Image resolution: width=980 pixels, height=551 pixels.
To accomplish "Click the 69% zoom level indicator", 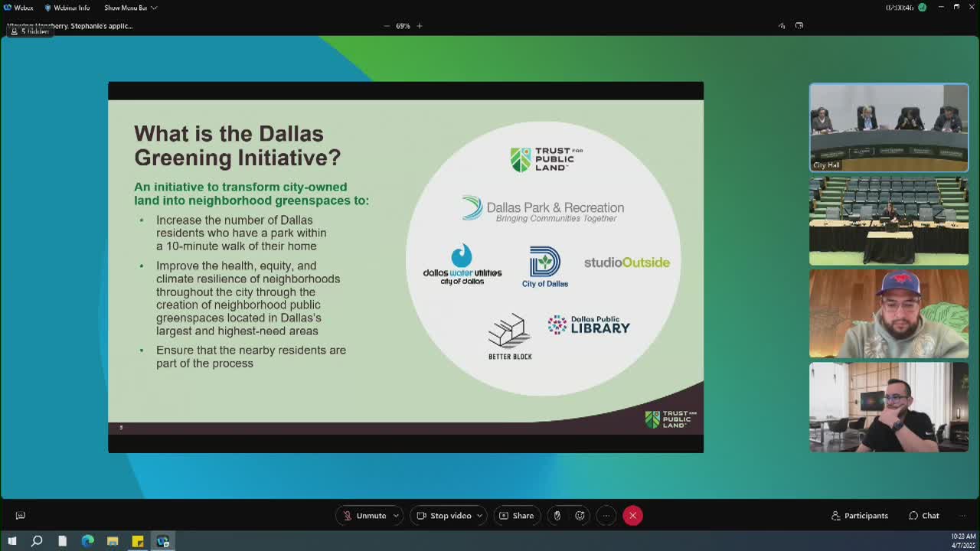I will (x=403, y=26).
